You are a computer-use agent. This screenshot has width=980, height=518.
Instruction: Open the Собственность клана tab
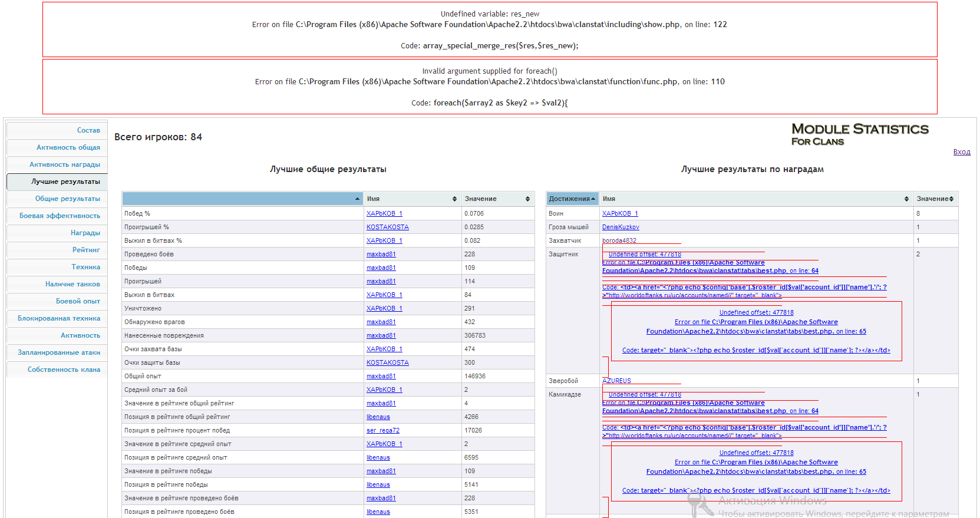coord(64,369)
